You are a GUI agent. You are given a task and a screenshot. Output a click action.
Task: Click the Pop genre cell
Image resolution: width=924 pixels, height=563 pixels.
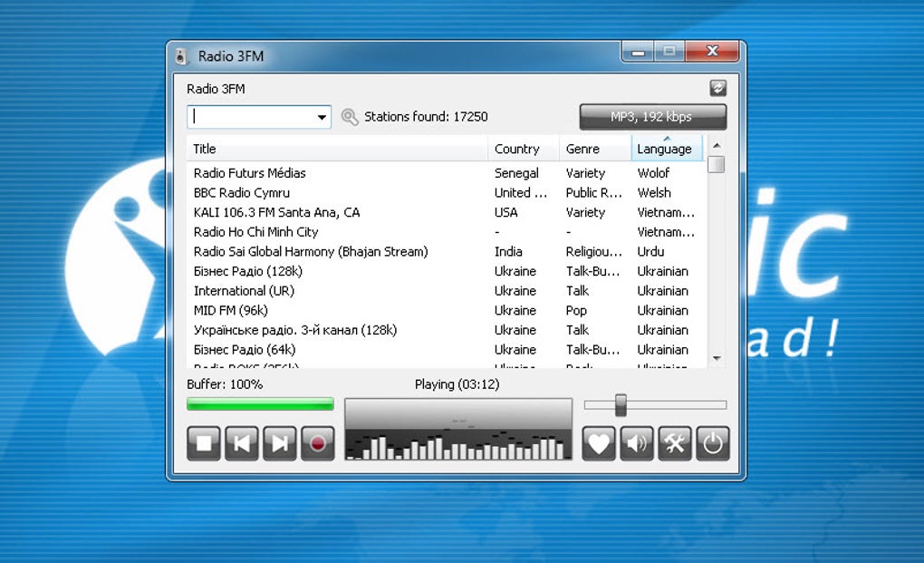coord(576,311)
